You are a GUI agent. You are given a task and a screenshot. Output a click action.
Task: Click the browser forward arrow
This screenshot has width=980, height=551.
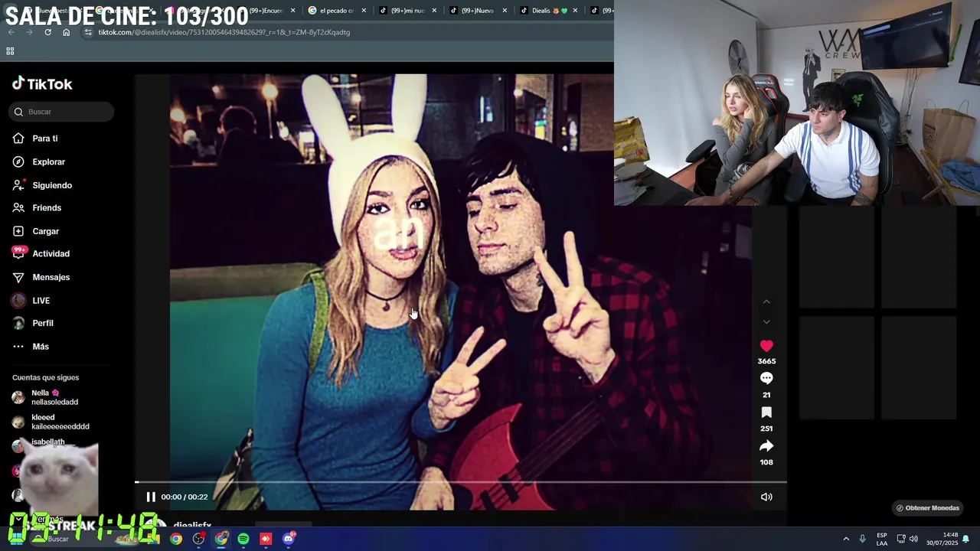29,32
